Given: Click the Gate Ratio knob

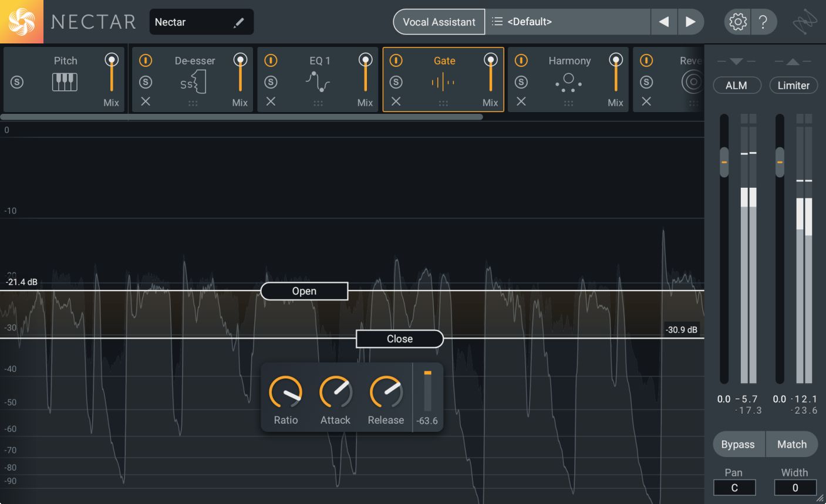Looking at the screenshot, I should point(285,392).
